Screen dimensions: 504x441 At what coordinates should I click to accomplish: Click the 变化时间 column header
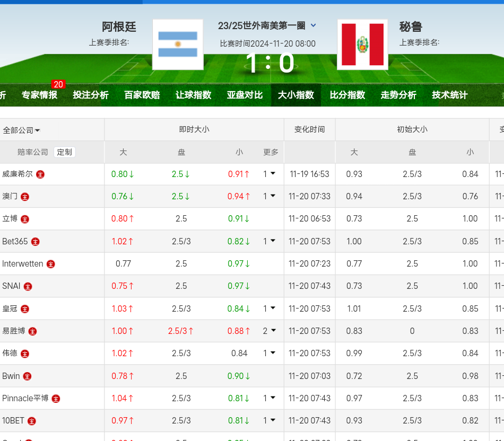click(x=309, y=129)
